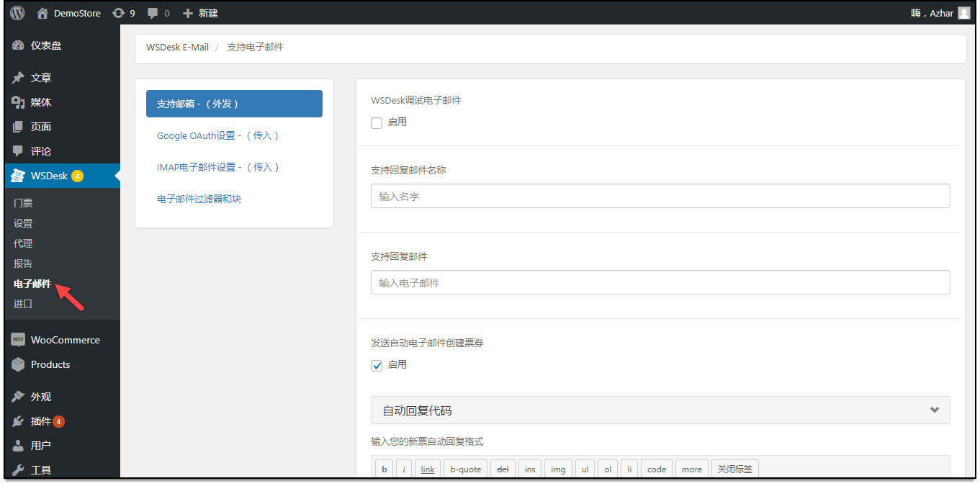The image size is (980, 486).
Task: Click the WSDesk plugin icon
Action: click(x=19, y=176)
